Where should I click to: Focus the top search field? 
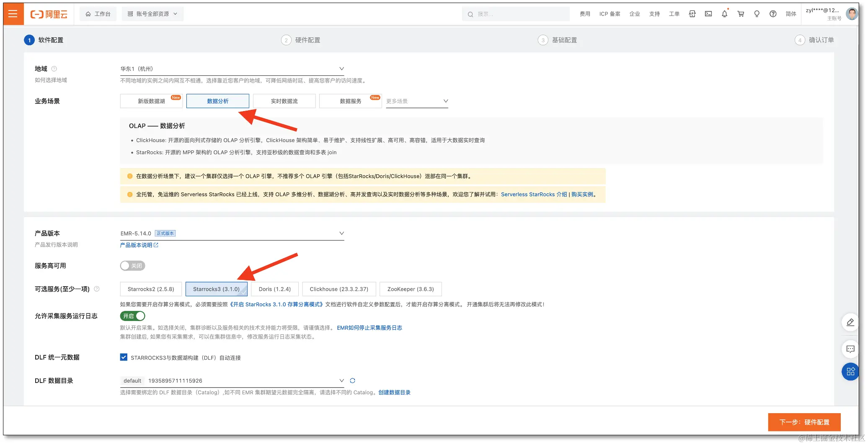point(516,14)
